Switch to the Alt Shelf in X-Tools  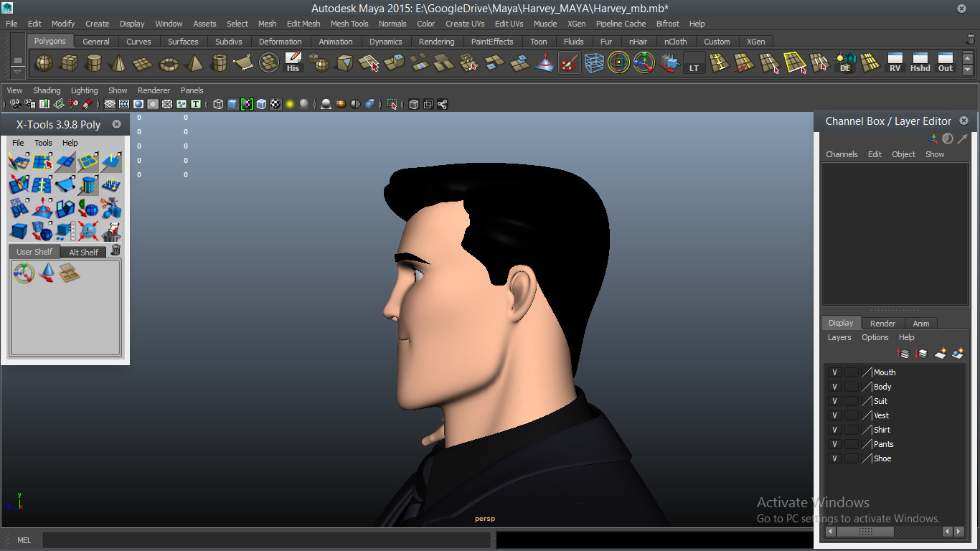point(83,252)
